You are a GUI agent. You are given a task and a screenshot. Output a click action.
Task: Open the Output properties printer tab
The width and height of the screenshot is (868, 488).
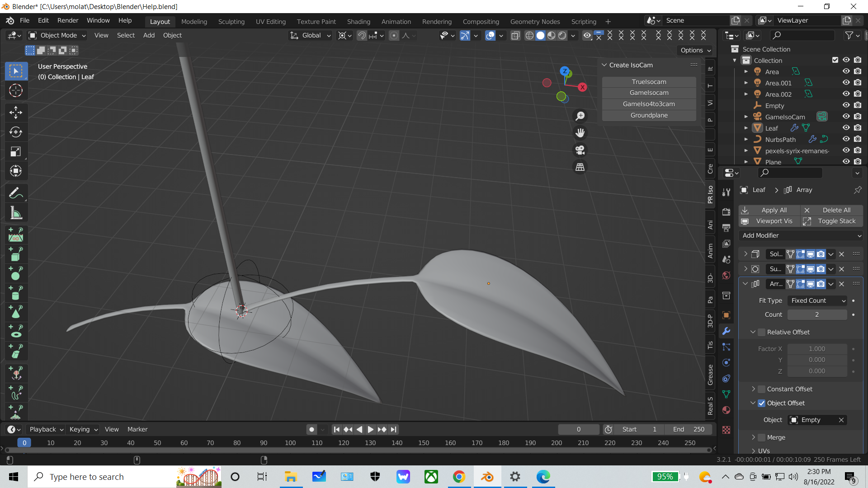point(726,228)
